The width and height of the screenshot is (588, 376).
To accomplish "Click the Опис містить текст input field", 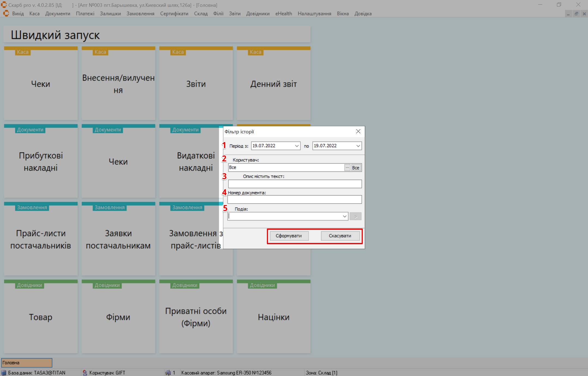I will click(x=295, y=184).
